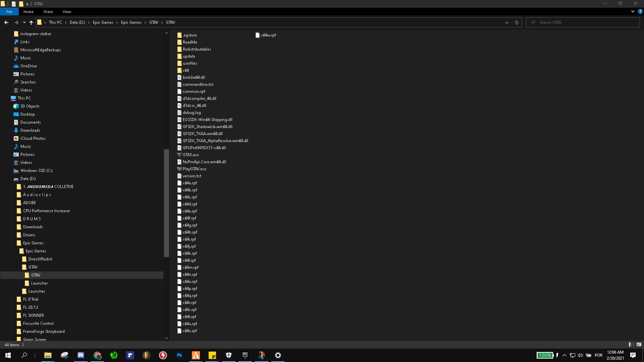Refresh the GTAV folder view

click(517, 22)
